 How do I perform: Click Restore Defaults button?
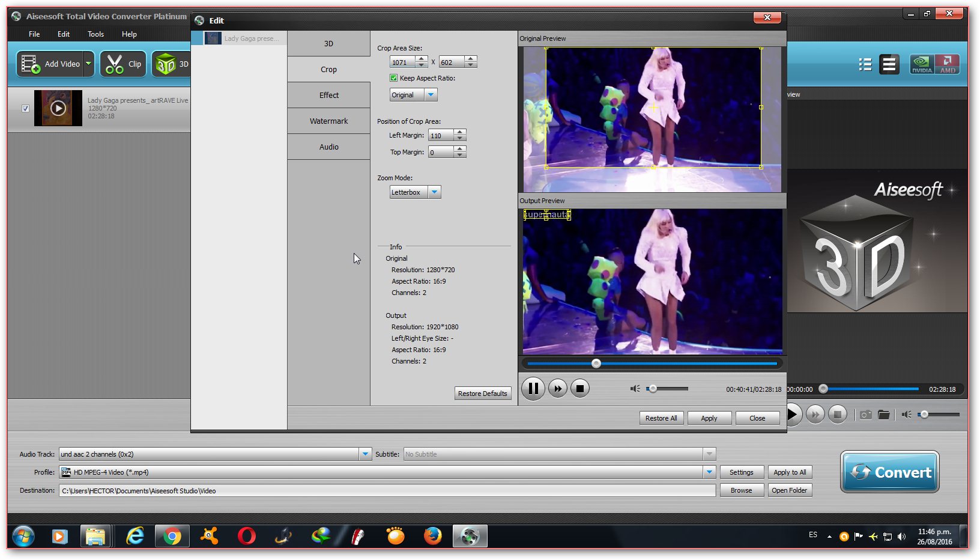483,394
